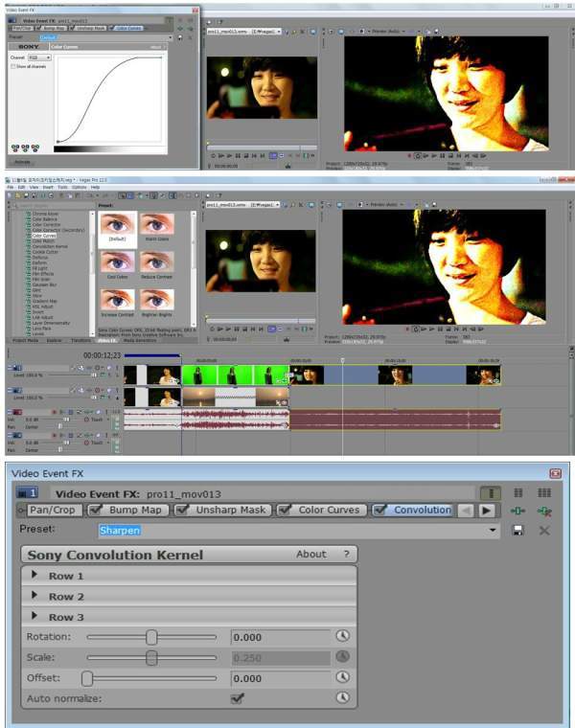Screen dimensions: 575x728
Task: Select Color Corrector (Secondary) in the FX list
Action: click(58, 230)
